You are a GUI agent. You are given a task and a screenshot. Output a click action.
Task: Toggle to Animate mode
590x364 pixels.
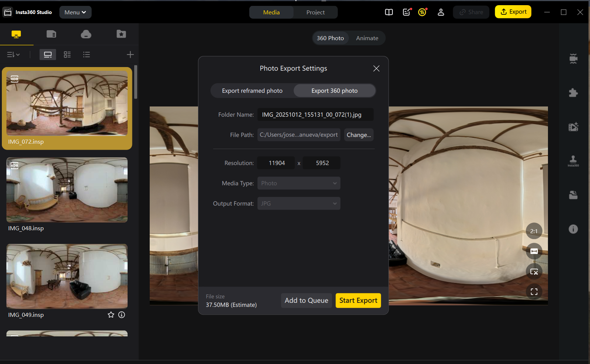click(367, 38)
